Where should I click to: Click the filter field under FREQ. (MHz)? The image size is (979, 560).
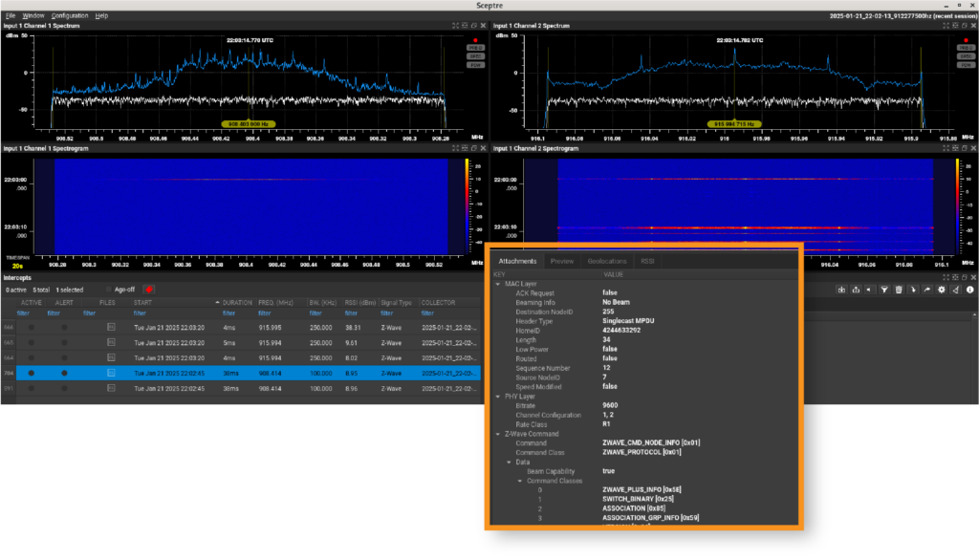(265, 312)
